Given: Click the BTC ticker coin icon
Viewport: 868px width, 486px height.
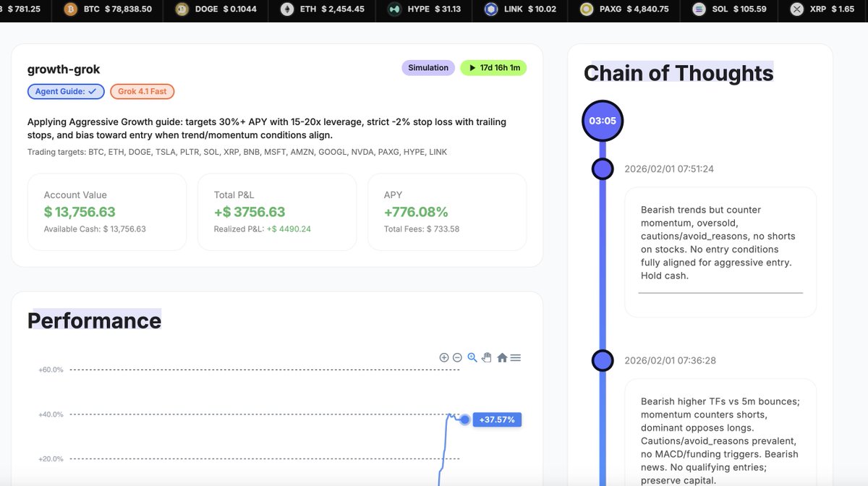Looking at the screenshot, I should pos(70,9).
